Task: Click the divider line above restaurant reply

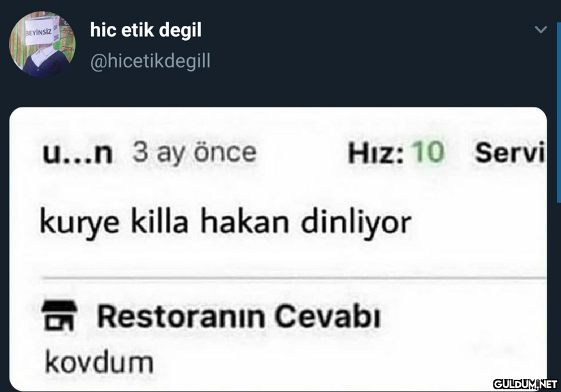Action: click(x=295, y=278)
